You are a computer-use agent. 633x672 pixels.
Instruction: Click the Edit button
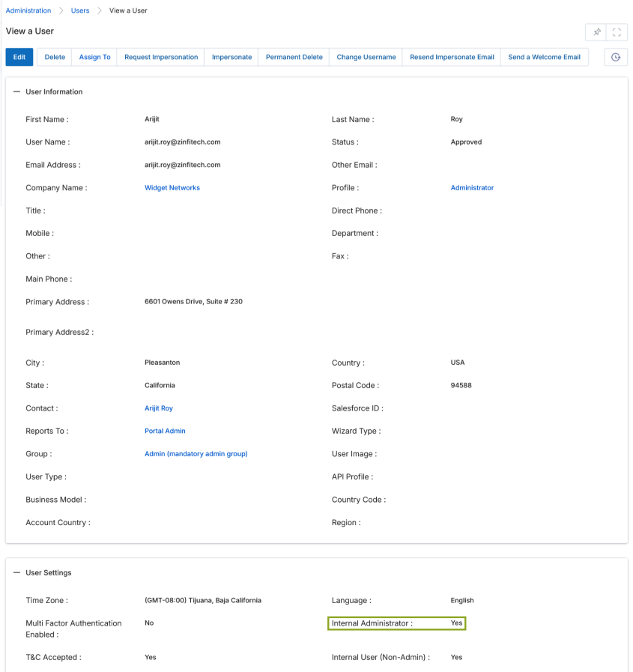[19, 57]
